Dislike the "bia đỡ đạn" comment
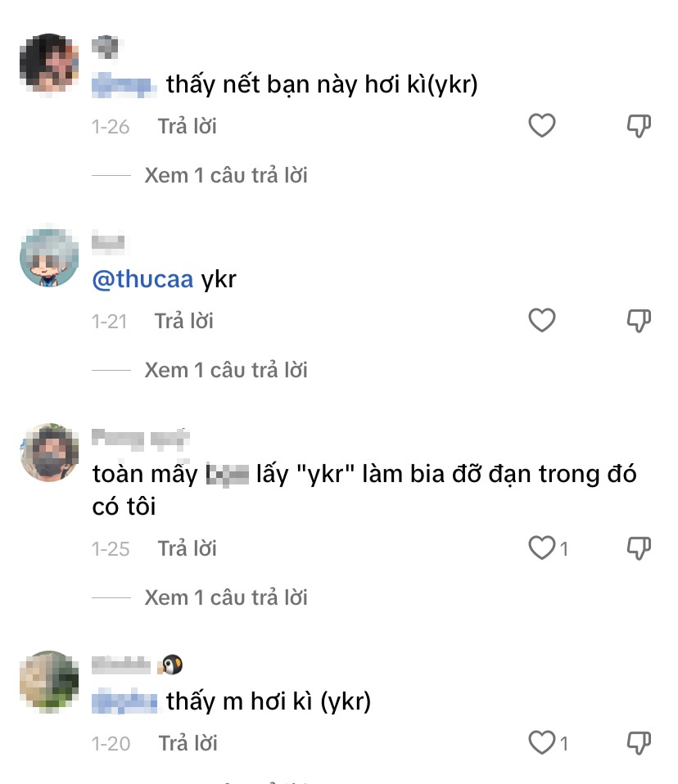Screen dimensions: 678x784 click(x=638, y=547)
